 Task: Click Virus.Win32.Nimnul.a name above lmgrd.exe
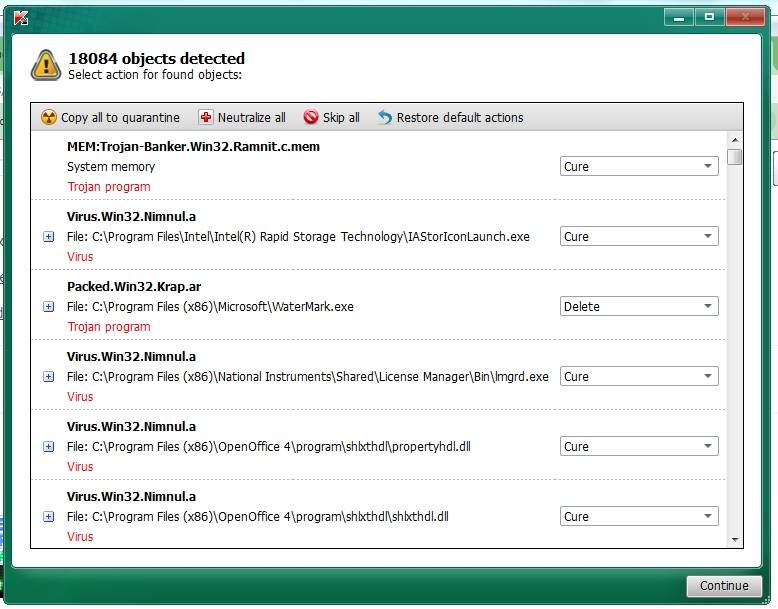point(131,357)
